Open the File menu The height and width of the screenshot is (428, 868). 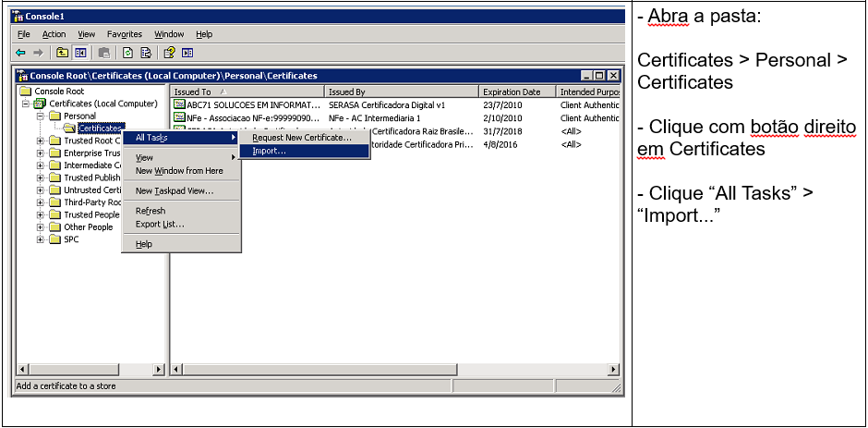pos(24,34)
